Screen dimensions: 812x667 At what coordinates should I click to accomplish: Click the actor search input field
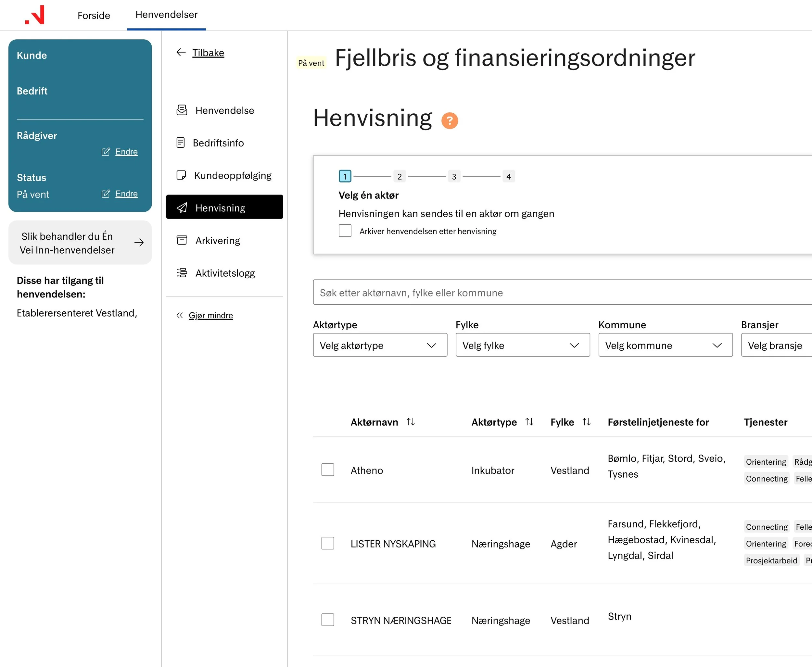coord(561,292)
